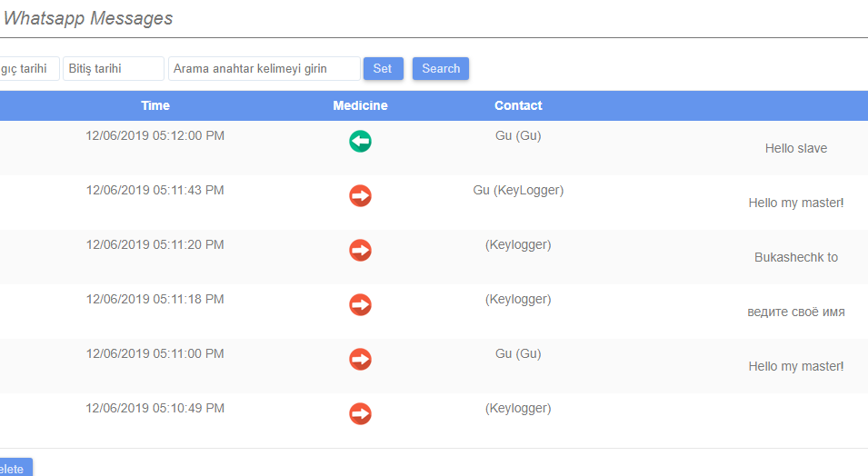
Task: Select the red arrow icon at 05:11:18 PM
Action: click(360, 305)
